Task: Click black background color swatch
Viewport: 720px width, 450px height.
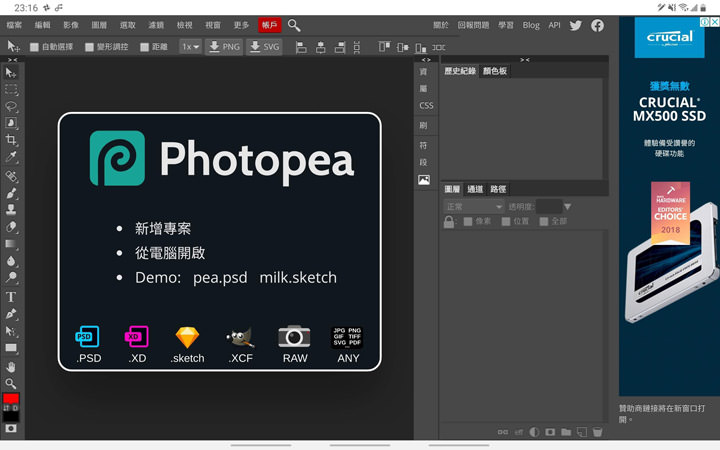Action: [11, 416]
